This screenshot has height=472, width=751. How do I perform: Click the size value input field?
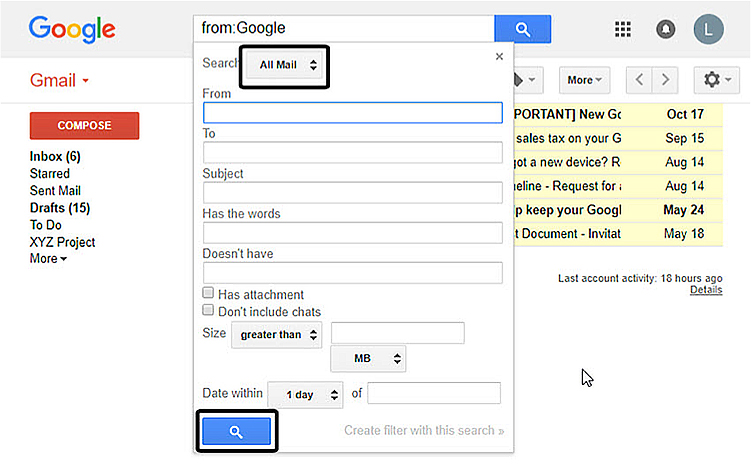click(x=398, y=333)
